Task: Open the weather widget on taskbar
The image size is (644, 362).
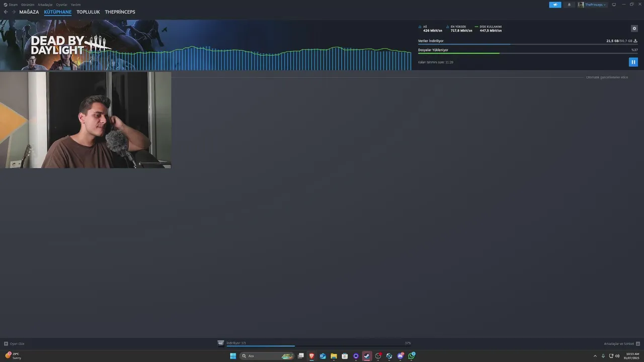Action: pos(14,356)
